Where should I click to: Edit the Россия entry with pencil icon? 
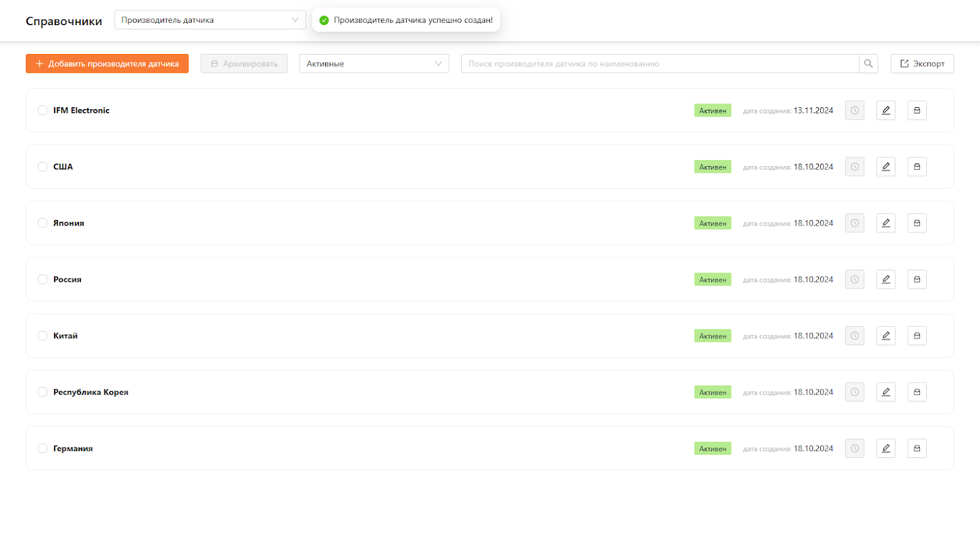(886, 280)
